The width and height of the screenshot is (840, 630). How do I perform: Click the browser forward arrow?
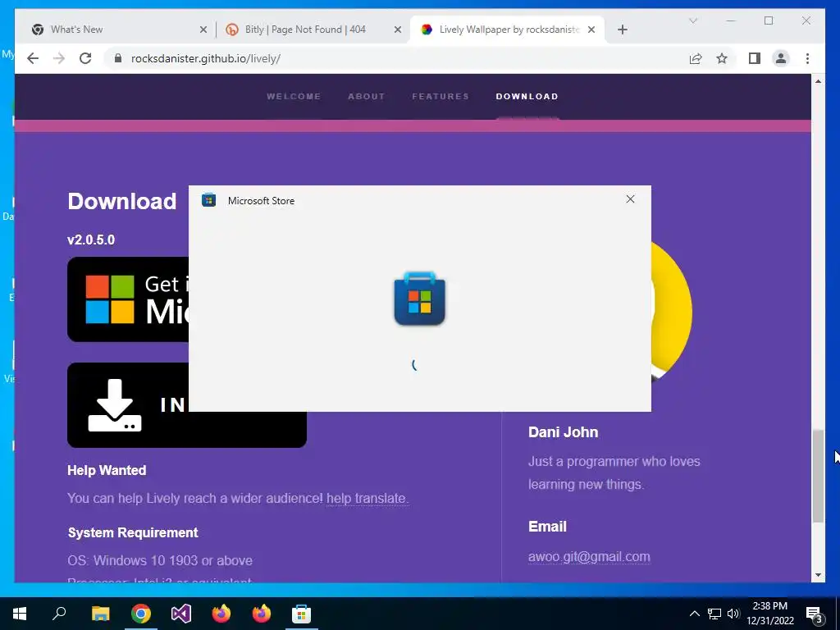pos(59,58)
